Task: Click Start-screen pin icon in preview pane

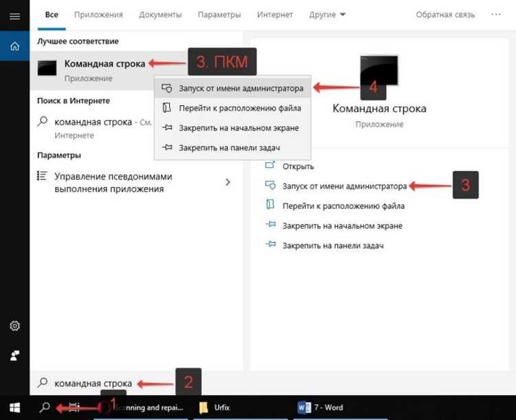Action: pos(270,224)
